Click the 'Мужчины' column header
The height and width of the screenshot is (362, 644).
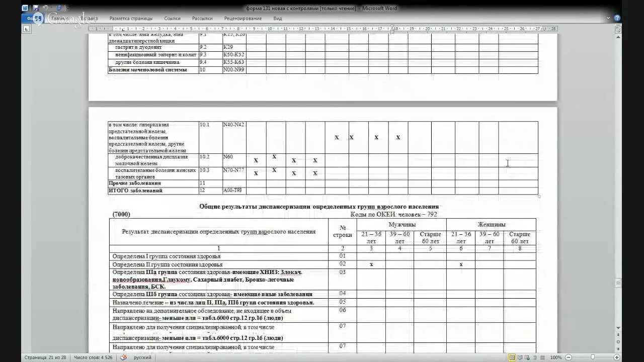(402, 225)
